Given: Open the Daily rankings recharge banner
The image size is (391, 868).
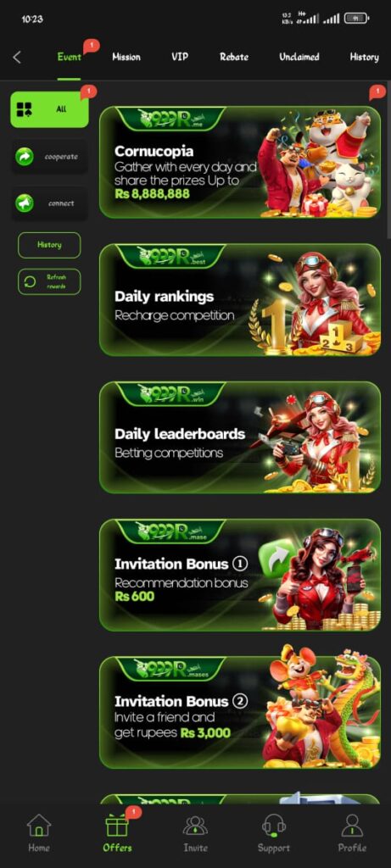Looking at the screenshot, I should pyautogui.click(x=240, y=300).
